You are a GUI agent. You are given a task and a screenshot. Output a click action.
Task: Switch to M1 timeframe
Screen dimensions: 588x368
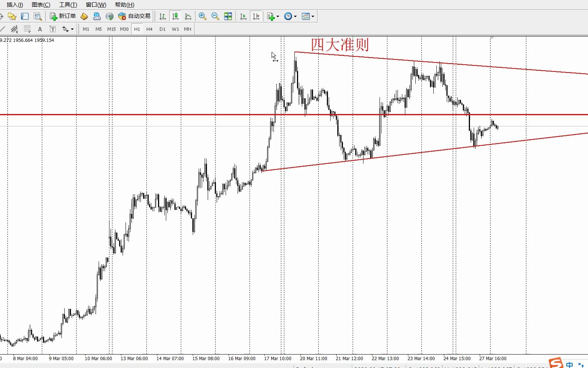pyautogui.click(x=86, y=29)
